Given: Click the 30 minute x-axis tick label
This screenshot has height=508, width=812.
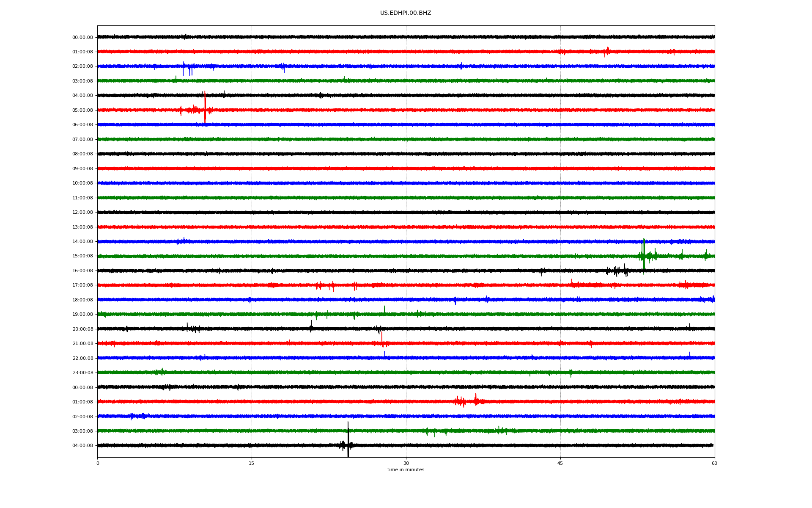Looking at the screenshot, I should point(406,464).
